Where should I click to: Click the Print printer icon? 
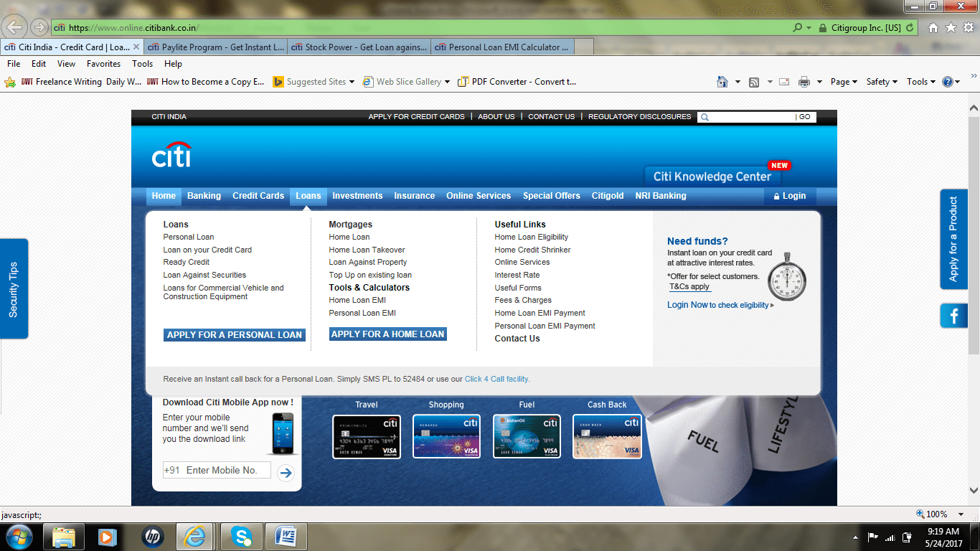[x=804, y=82]
